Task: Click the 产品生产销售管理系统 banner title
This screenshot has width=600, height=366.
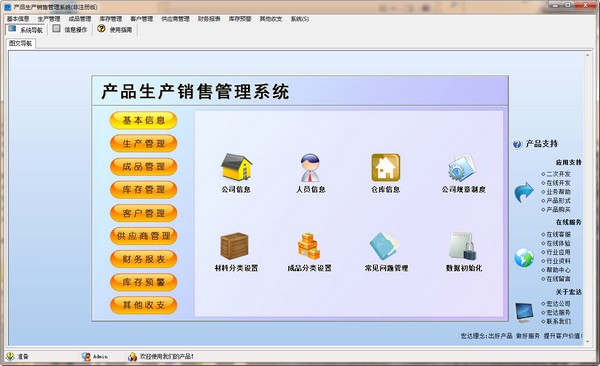Action: pyautogui.click(x=195, y=92)
